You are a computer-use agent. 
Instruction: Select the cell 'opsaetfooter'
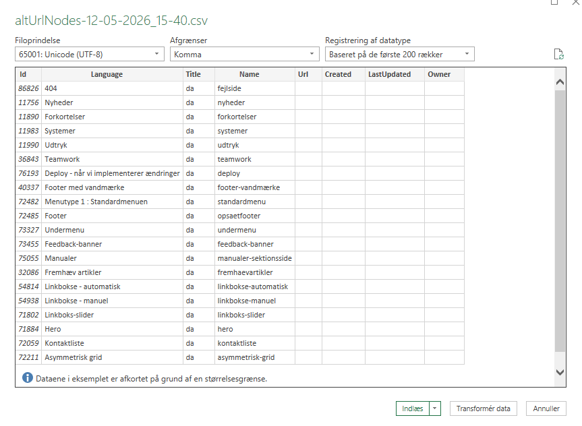255,216
